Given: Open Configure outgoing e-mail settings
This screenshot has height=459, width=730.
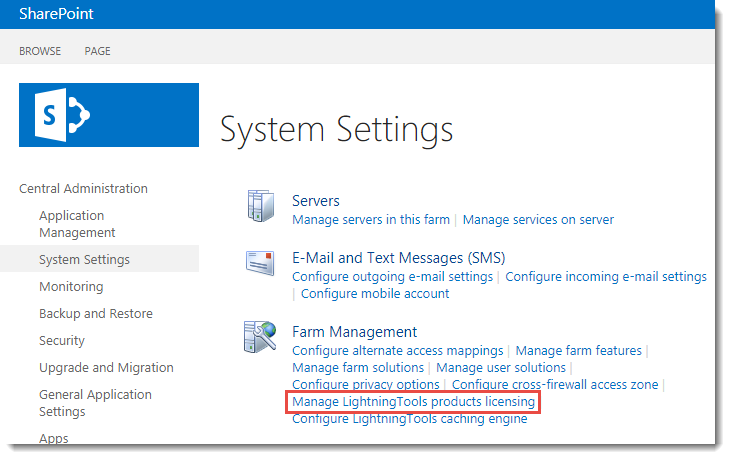Looking at the screenshot, I should click(x=392, y=277).
